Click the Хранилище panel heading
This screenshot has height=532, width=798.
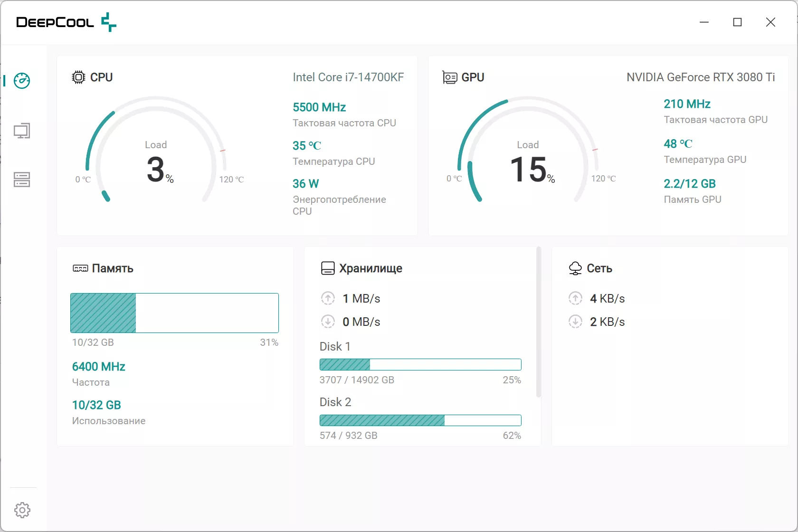click(x=370, y=268)
